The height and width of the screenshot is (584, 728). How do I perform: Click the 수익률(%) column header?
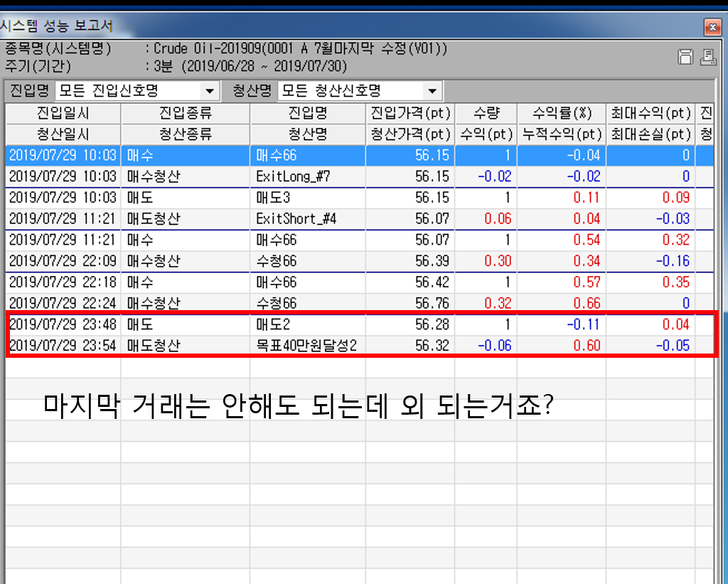[x=561, y=113]
